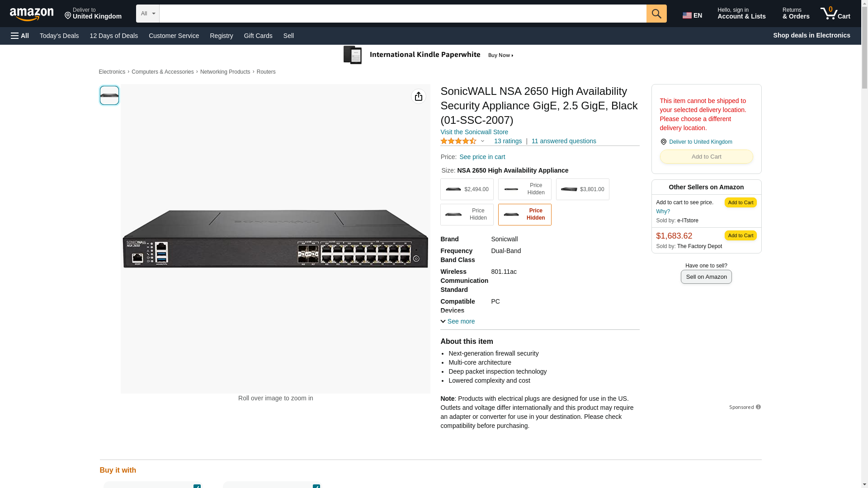Open the search category All dropdown

[147, 14]
